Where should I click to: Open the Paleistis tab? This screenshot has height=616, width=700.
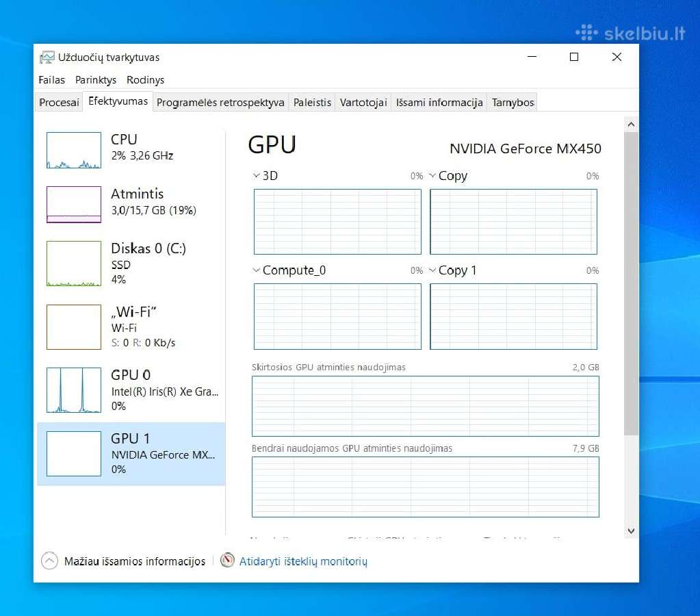click(x=312, y=102)
